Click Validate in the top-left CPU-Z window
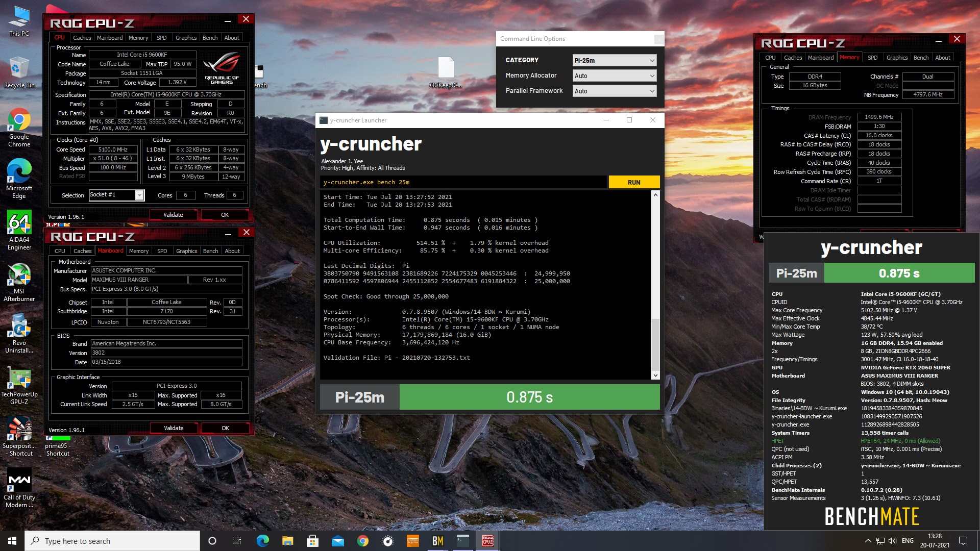980x551 pixels. click(x=173, y=215)
